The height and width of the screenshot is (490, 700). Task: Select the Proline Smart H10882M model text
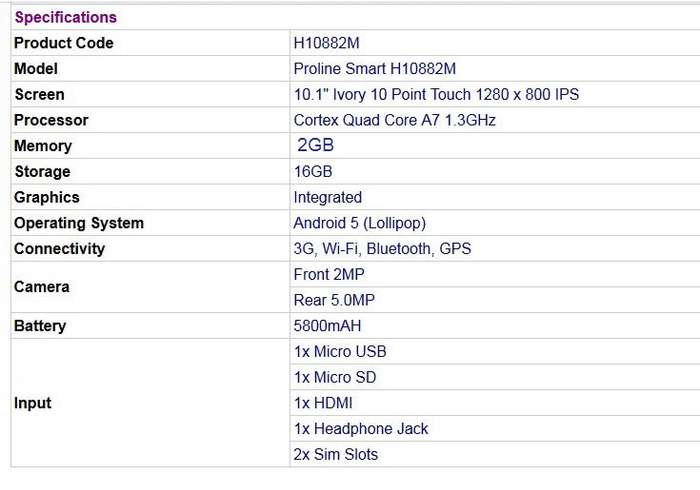[375, 69]
